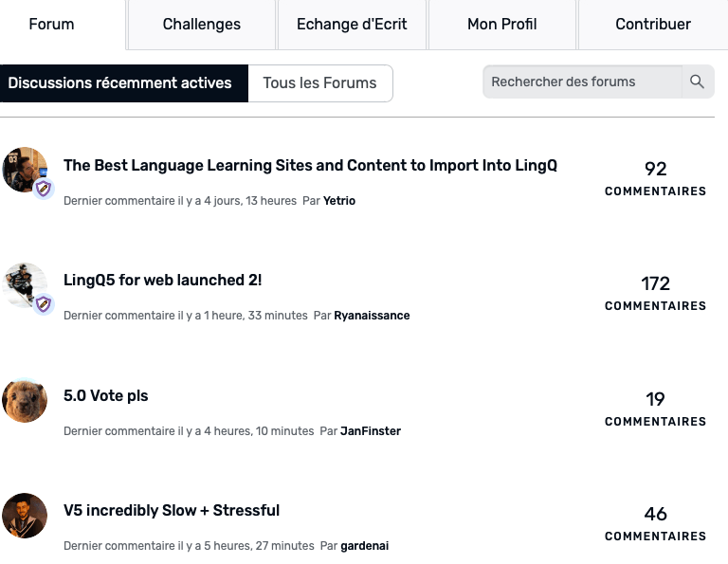Show Discussions récemment actives
This screenshot has width=728, height=564.
(x=120, y=83)
